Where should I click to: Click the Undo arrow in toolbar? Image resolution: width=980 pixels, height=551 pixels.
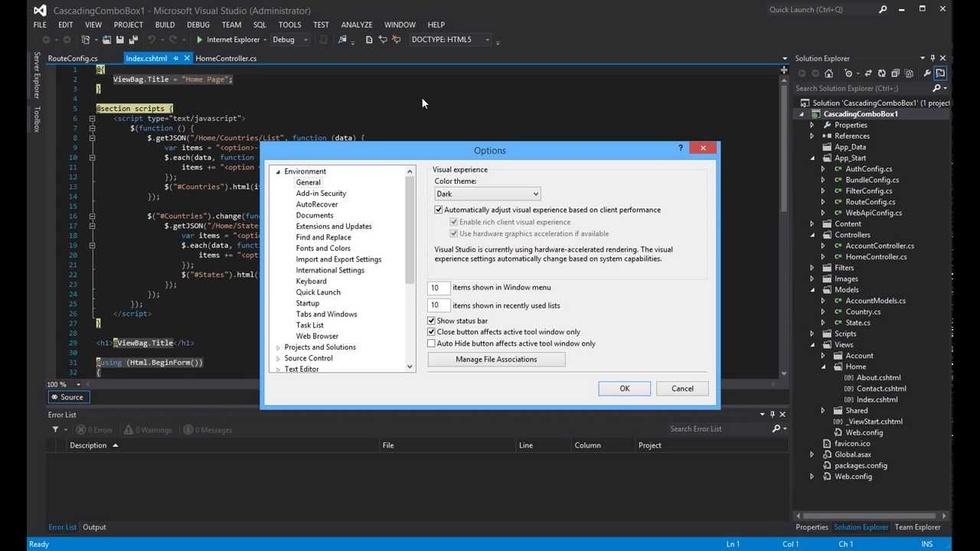152,40
